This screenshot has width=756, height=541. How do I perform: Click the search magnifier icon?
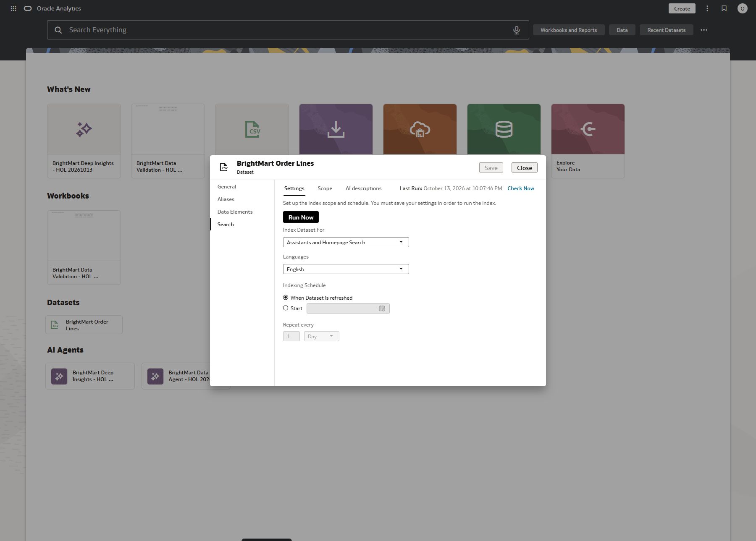58,30
